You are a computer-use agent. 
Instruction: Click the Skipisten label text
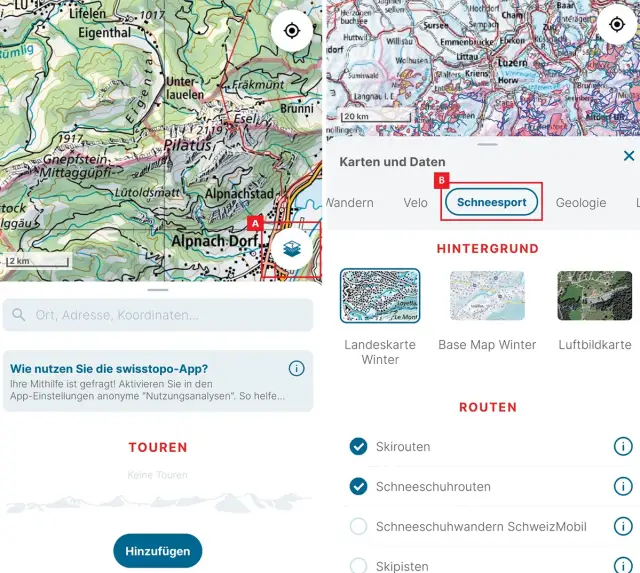(402, 566)
